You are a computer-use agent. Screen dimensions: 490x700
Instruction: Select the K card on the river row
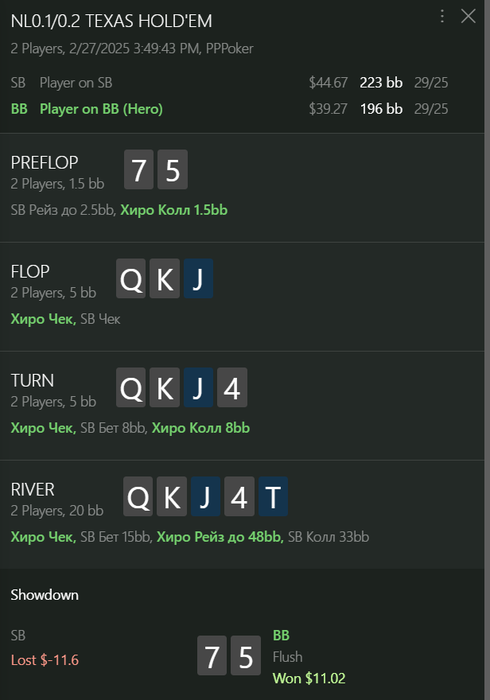coord(172,496)
